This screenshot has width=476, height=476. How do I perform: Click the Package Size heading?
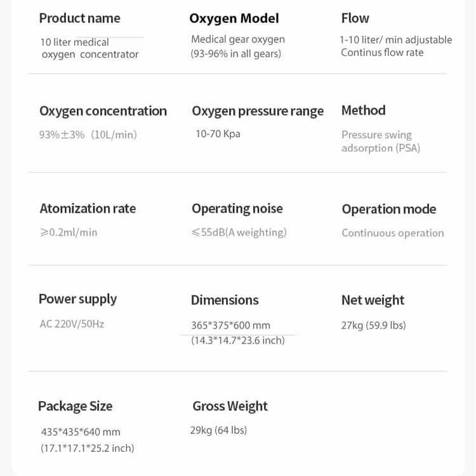pyautogui.click(x=75, y=406)
